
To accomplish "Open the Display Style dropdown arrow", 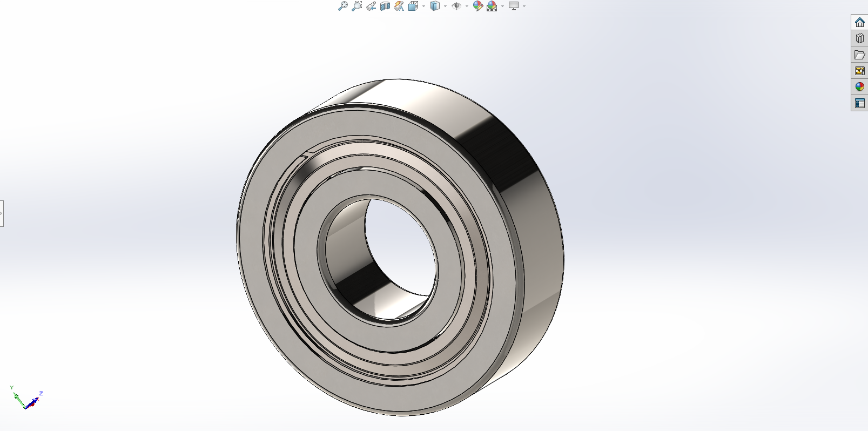I will point(445,6).
